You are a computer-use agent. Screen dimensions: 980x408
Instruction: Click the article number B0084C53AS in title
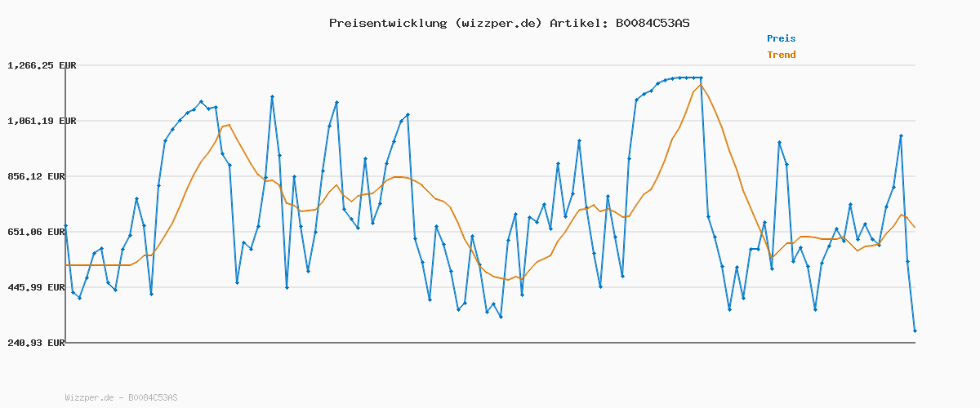[x=648, y=23]
